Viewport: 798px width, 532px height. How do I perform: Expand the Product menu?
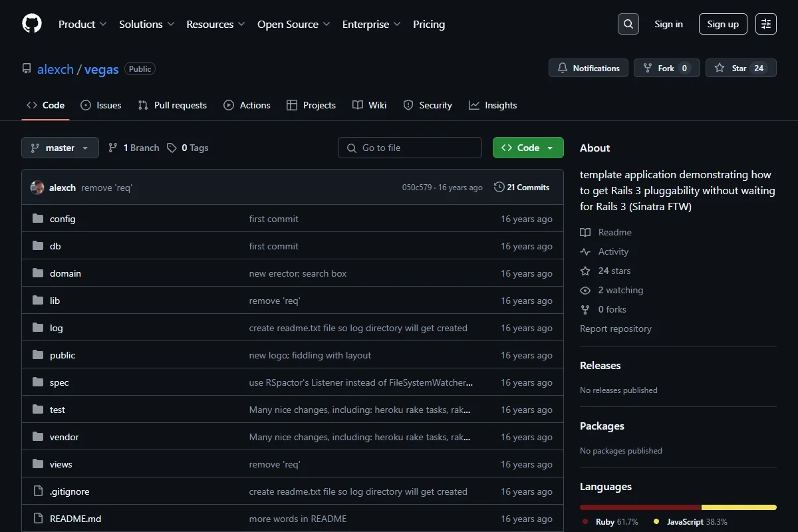coord(82,24)
